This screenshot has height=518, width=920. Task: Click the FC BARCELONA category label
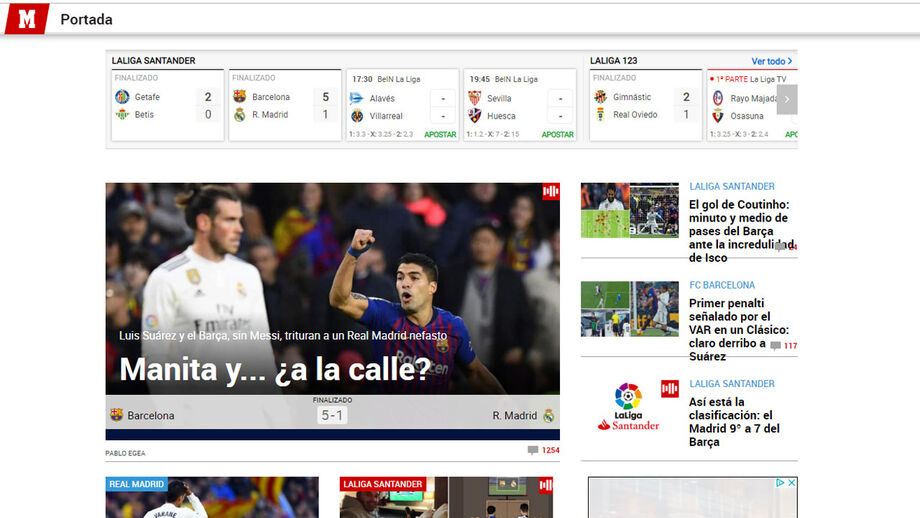click(x=722, y=285)
